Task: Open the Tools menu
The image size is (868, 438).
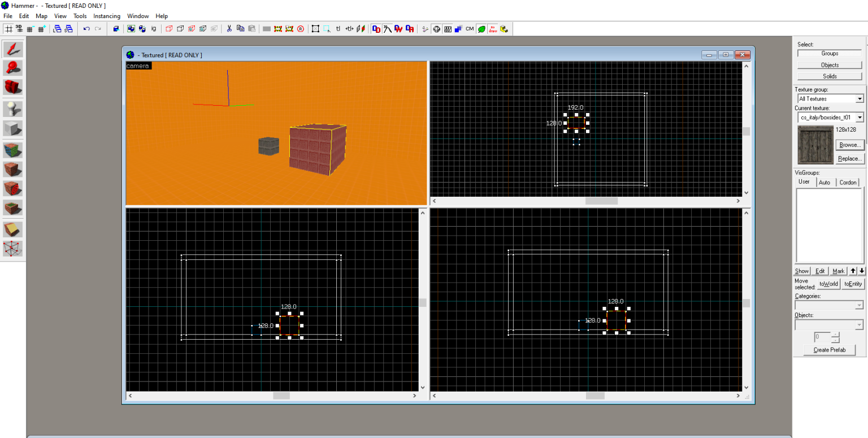Action: [x=80, y=16]
